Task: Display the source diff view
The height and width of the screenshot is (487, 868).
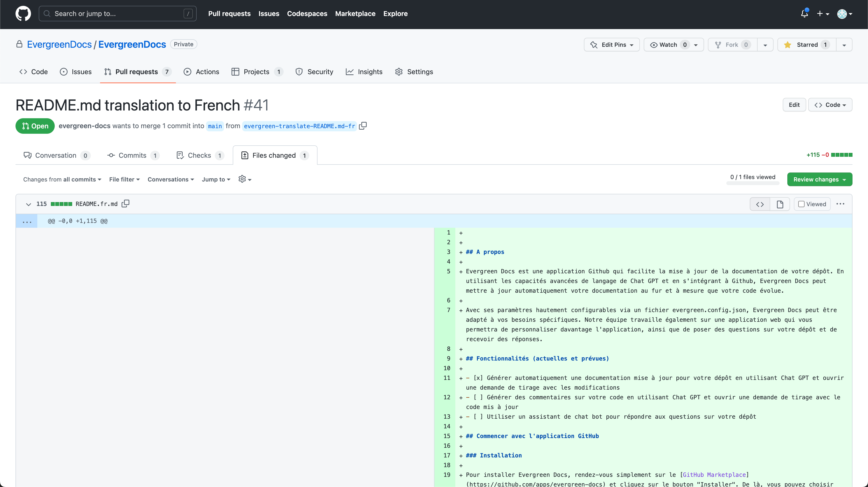Action: point(760,204)
